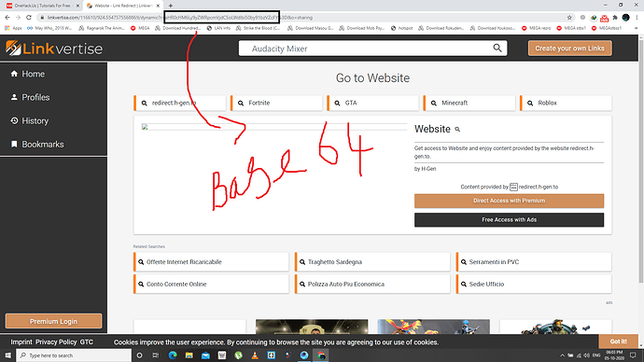This screenshot has width=644, height=362.
Task: Open Profiles in the sidebar
Action: pyautogui.click(x=30, y=97)
